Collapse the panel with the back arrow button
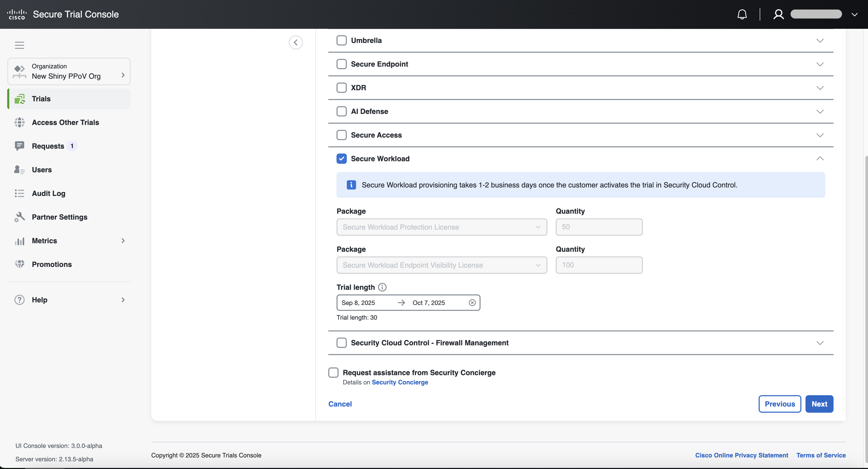 296,42
